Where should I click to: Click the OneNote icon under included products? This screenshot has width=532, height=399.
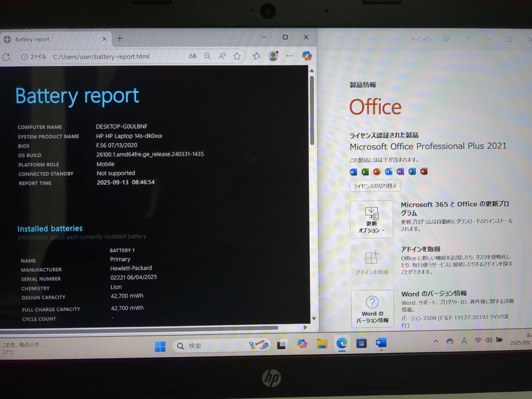pyautogui.click(x=400, y=172)
